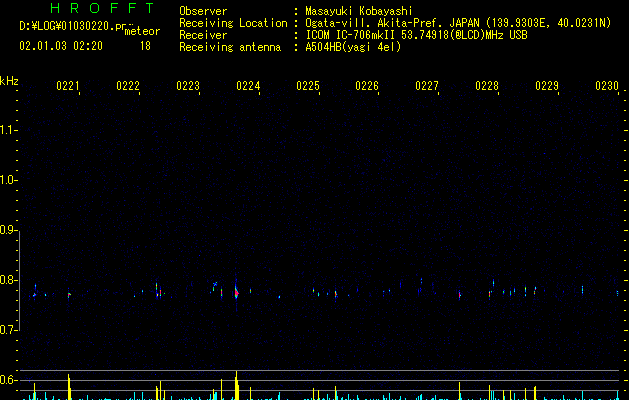Click the green 'meteor' label

142,31
